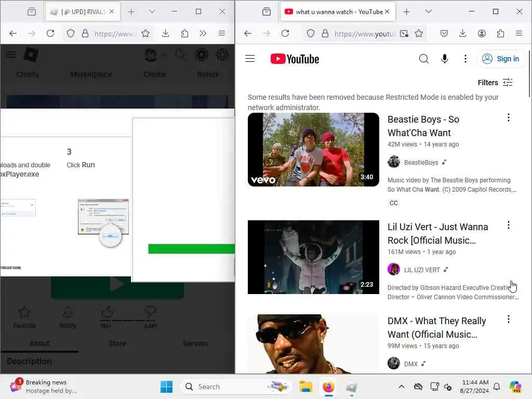This screenshot has height=399, width=532.
Task: Click the Pocket save icon in the YouTube window
Action: [x=444, y=33]
